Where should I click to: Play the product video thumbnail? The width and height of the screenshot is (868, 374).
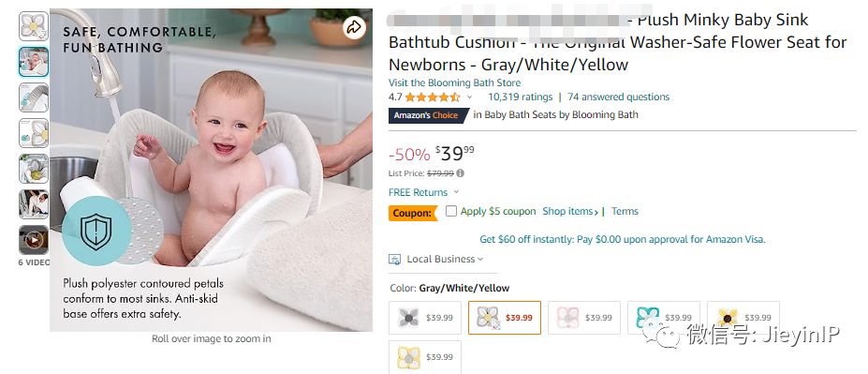34,239
